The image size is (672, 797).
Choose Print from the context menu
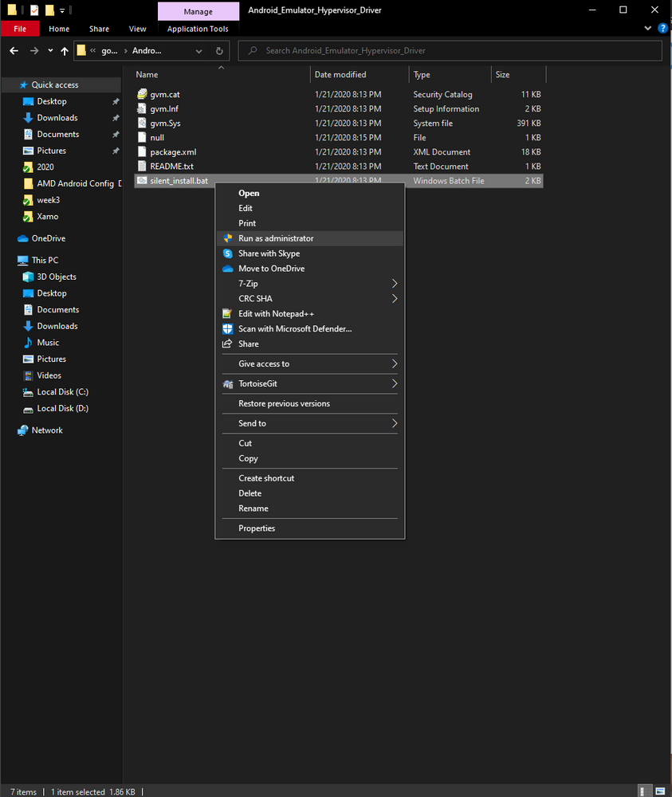point(309,223)
